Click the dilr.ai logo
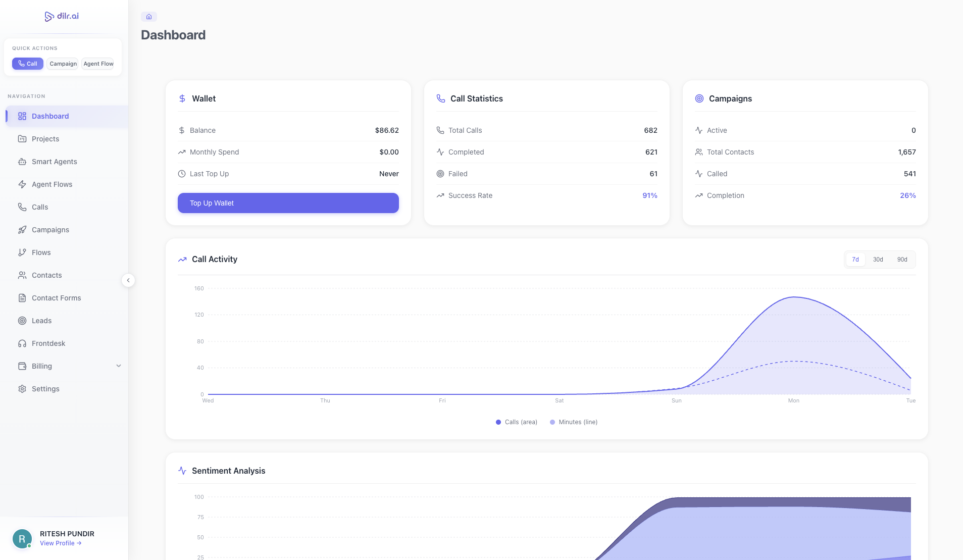 (x=62, y=16)
